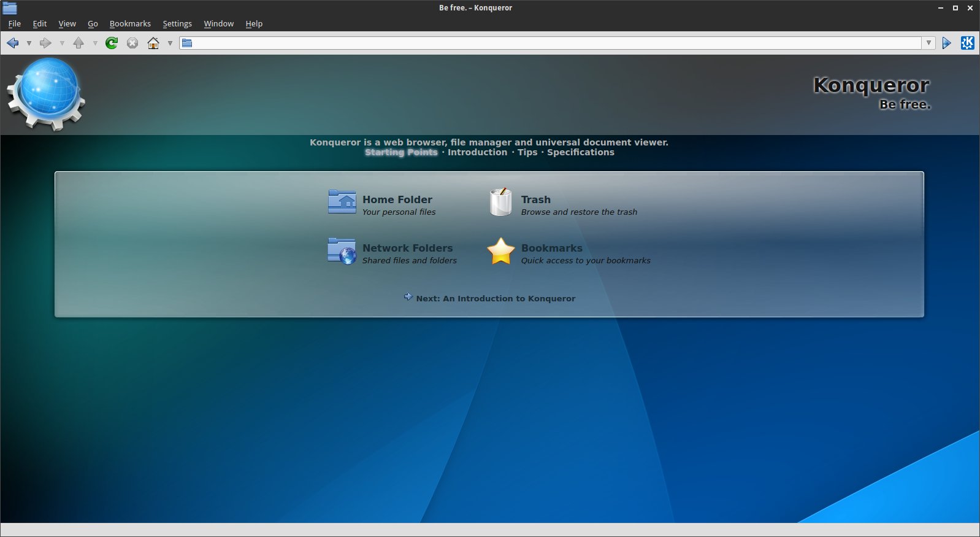980x537 pixels.
Task: Click the window icon in title bar
Action: coord(9,8)
